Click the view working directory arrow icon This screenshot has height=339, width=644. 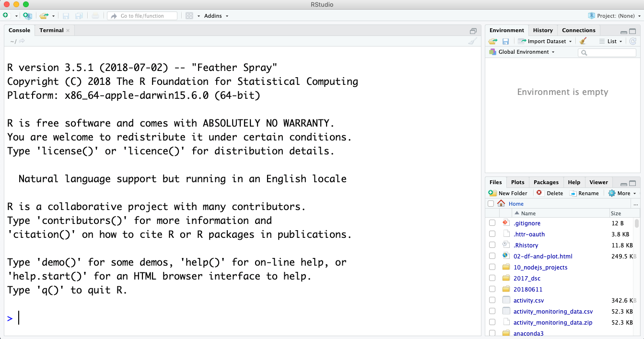pos(22,41)
